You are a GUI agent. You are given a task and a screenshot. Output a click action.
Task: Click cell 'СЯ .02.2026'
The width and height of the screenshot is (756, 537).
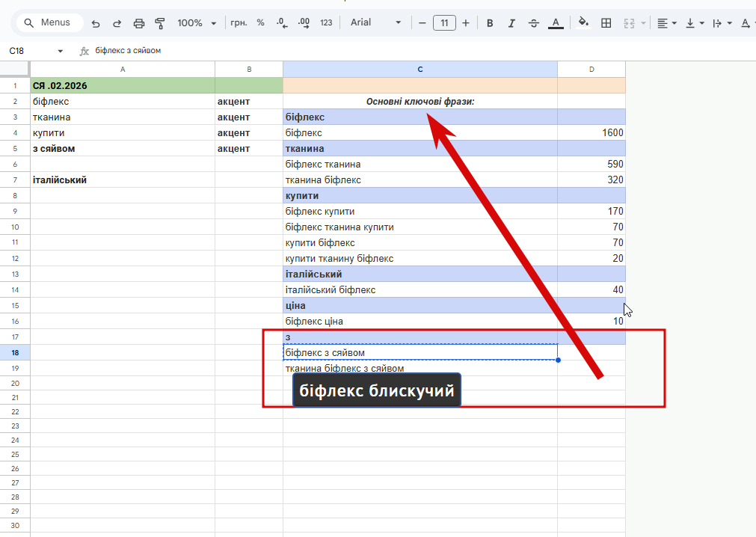[x=123, y=86]
